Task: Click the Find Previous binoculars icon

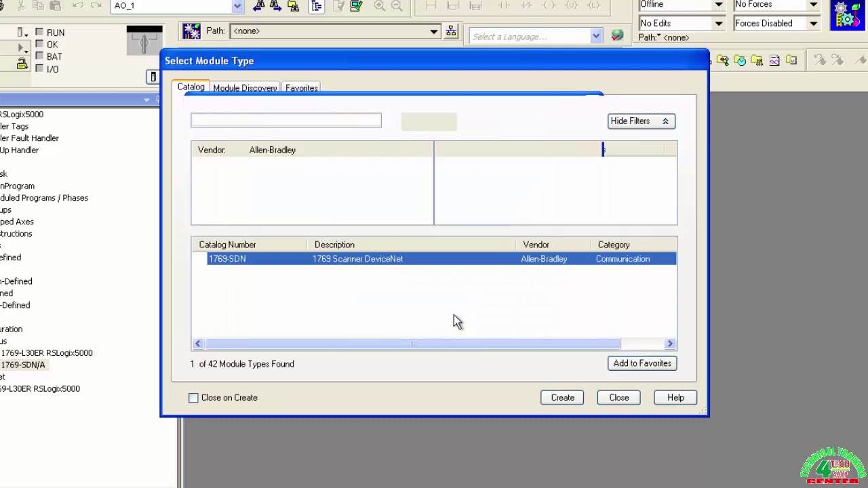Action: point(258,6)
